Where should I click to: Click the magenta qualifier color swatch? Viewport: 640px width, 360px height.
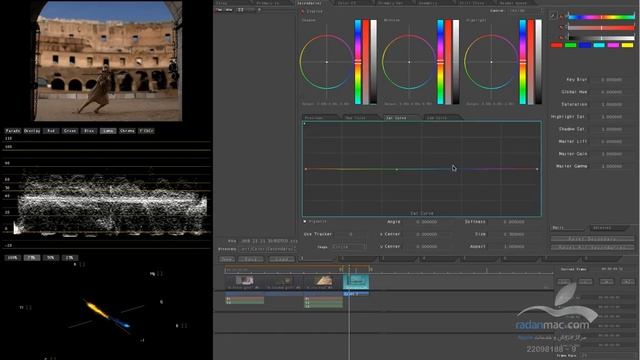[613, 45]
